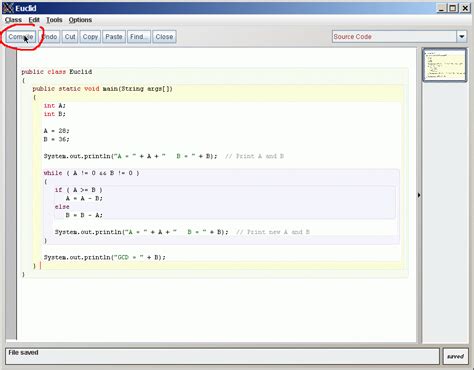Click the breakpoint margin left of code
Viewport: 474px width, 370px height.
pos(11,193)
